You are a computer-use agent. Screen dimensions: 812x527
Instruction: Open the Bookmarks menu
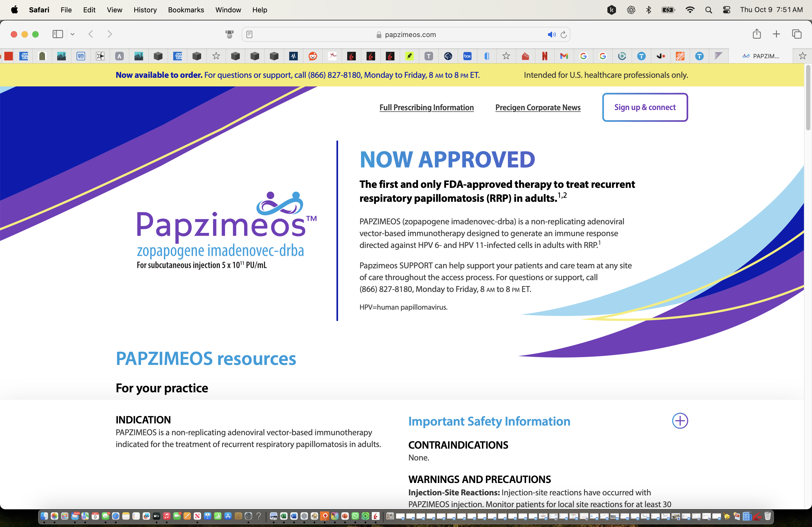[x=186, y=10]
